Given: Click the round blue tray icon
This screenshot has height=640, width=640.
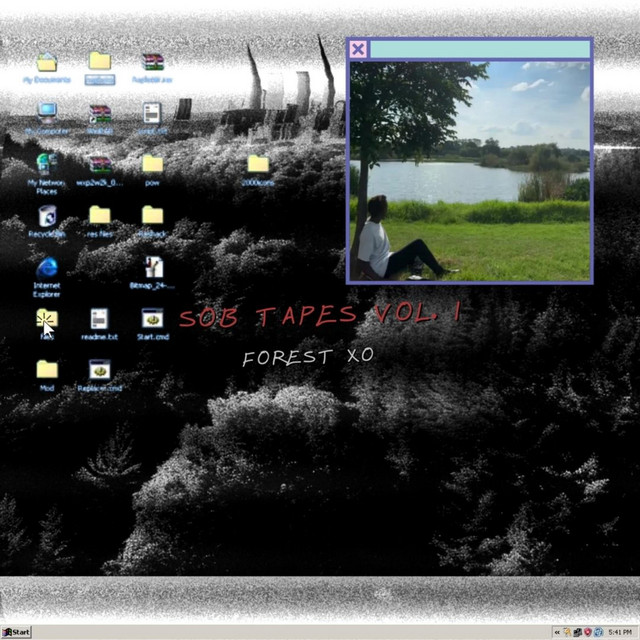Looking at the screenshot, I should (x=598, y=632).
